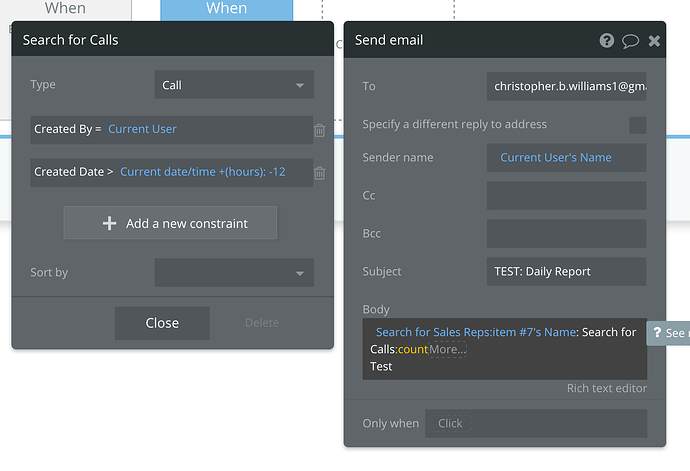The height and width of the screenshot is (471, 690).
Task: Click More... in the email body
Action: 448,349
